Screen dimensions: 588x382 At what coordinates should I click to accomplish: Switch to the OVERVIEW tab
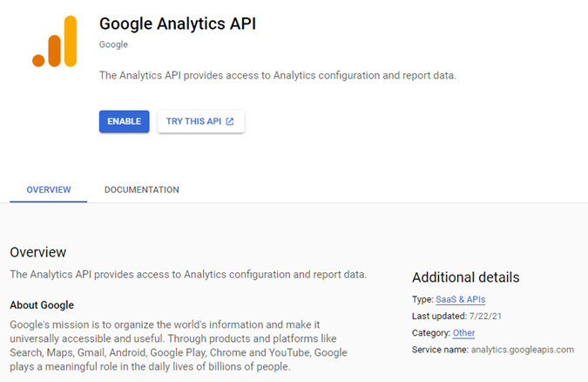[49, 189]
